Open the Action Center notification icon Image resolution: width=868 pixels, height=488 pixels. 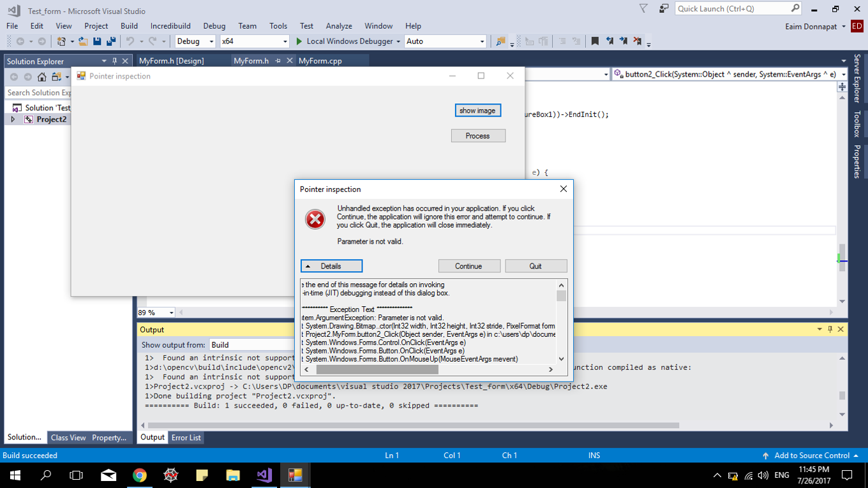click(x=847, y=475)
